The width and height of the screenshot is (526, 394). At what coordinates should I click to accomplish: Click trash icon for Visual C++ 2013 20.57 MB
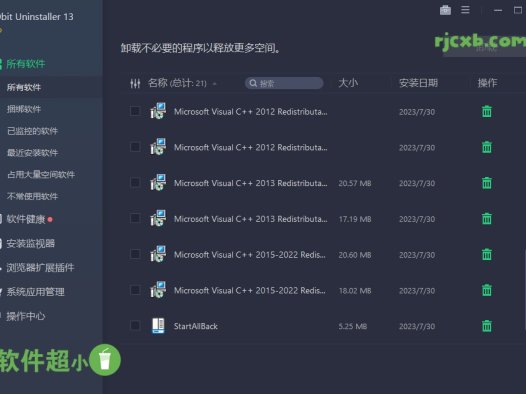(x=487, y=183)
